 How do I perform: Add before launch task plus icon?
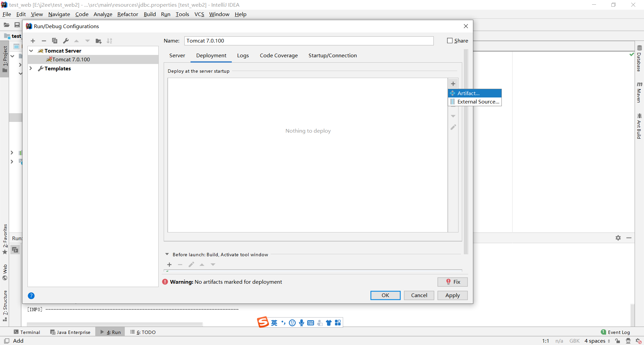pos(169,265)
